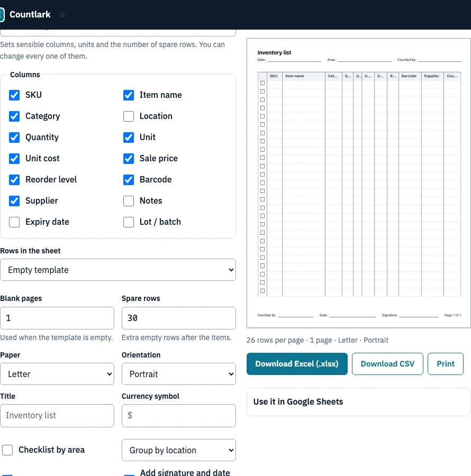Check the Lot / batch option
The height and width of the screenshot is (476, 471).
(129, 222)
